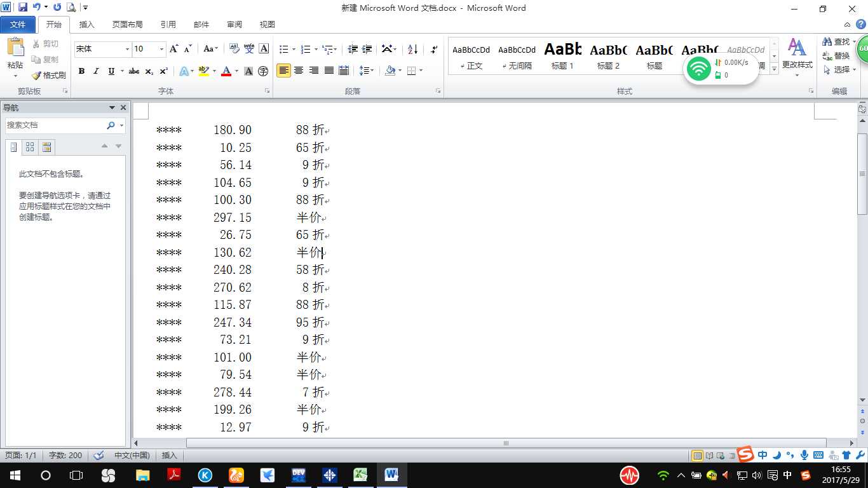
Task: Open the bullets list dropdown arrow
Action: pos(294,49)
